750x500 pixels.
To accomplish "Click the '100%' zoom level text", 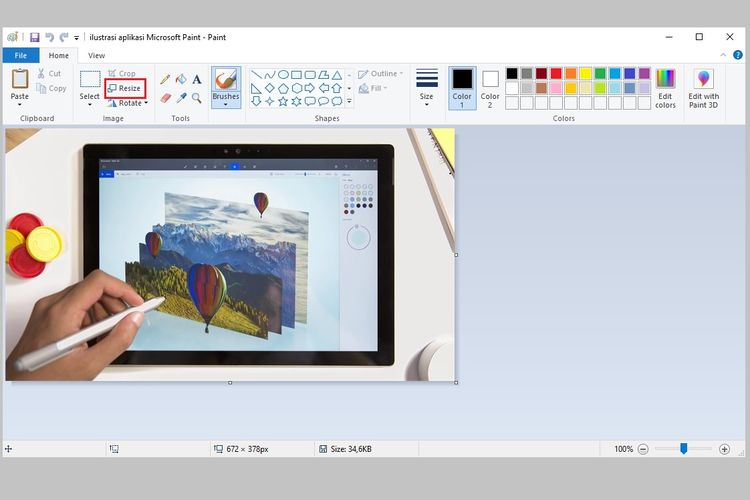I will pyautogui.click(x=623, y=449).
